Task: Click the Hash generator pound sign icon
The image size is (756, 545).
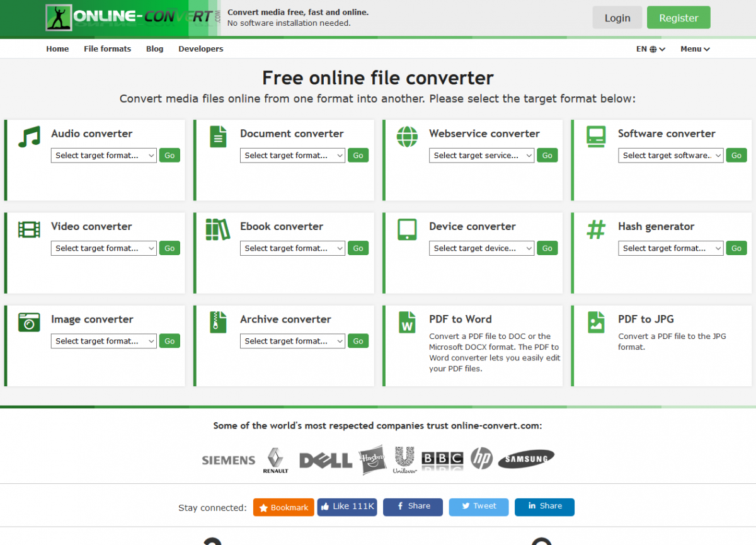Action: pos(595,229)
